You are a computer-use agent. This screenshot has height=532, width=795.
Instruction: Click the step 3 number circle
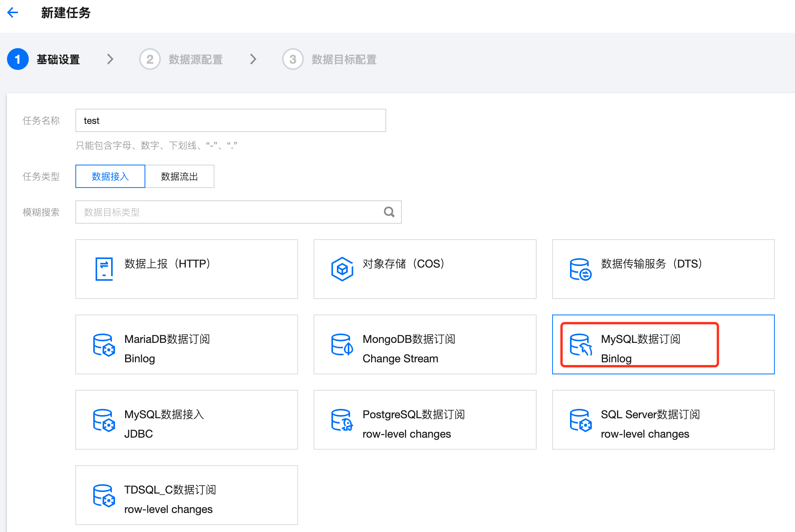point(293,59)
